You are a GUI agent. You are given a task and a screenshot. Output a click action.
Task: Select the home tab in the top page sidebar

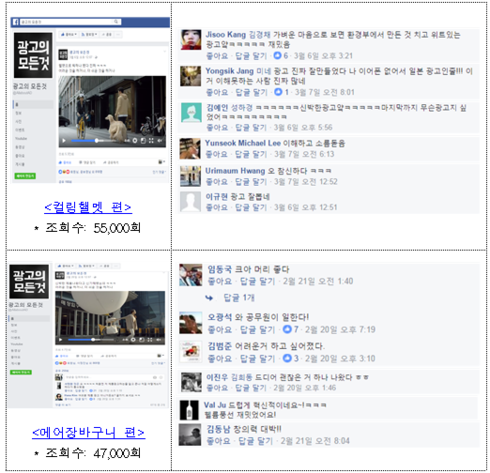click(34, 105)
